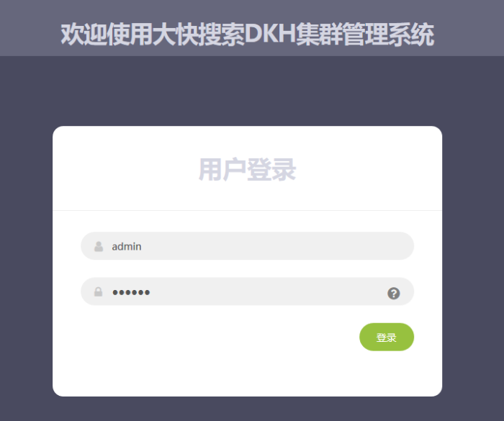Focus the password field with masked dots
The image size is (504, 421).
tap(247, 291)
